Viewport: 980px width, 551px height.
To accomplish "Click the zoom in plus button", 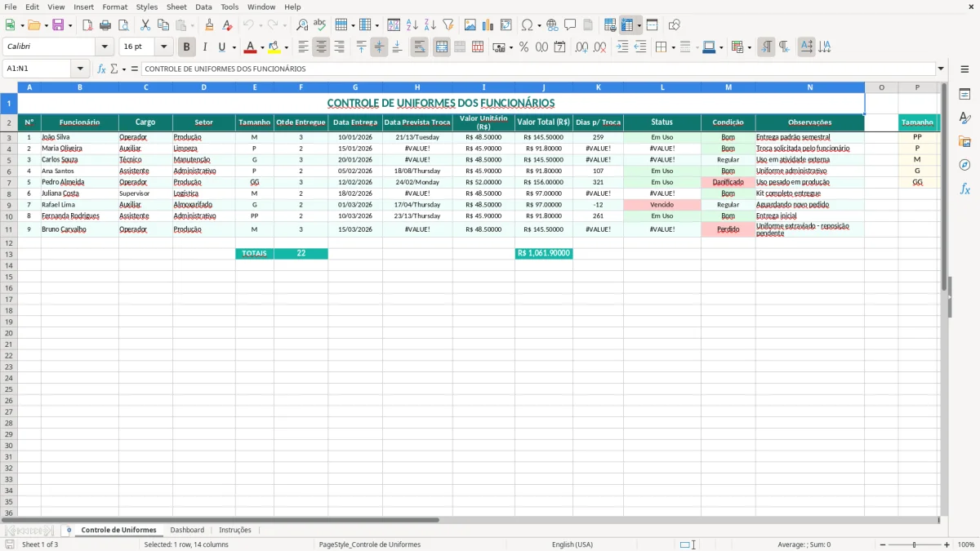I will [x=947, y=544].
